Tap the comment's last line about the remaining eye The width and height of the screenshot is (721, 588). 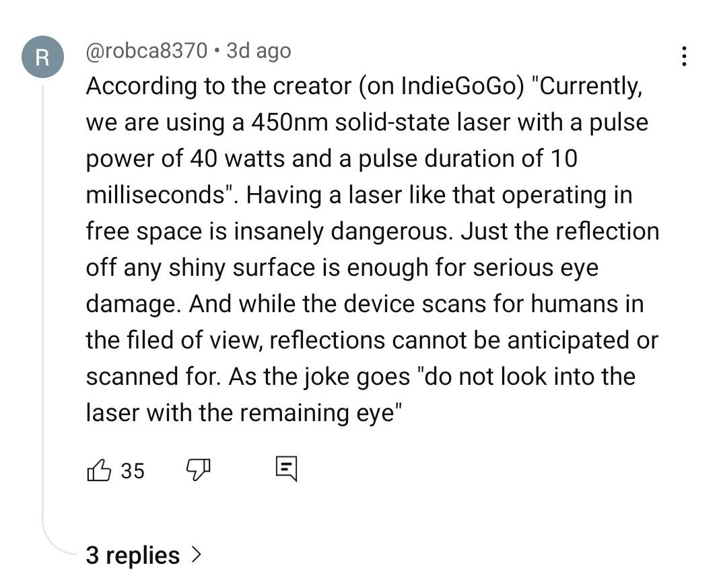[244, 412]
